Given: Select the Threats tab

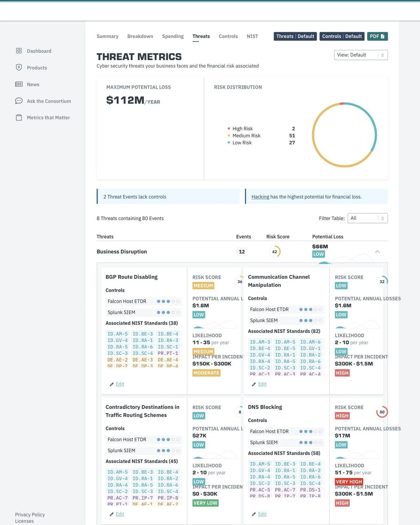Looking at the screenshot, I should tap(201, 36).
